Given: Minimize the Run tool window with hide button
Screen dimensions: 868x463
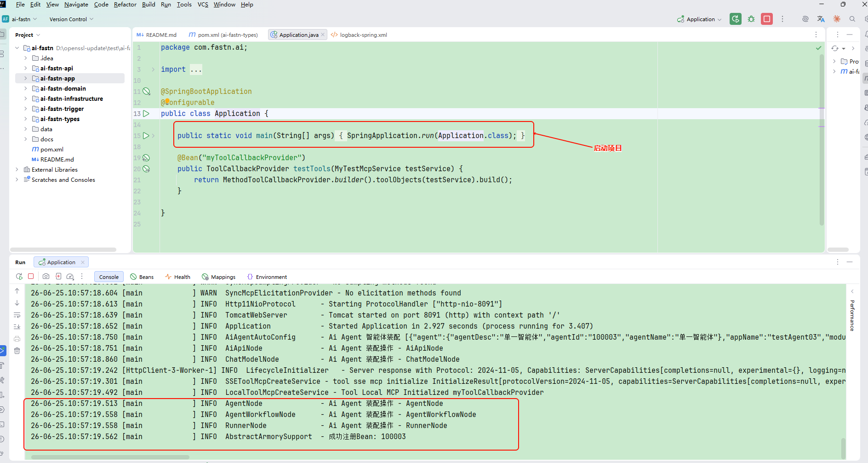Looking at the screenshot, I should click(850, 262).
